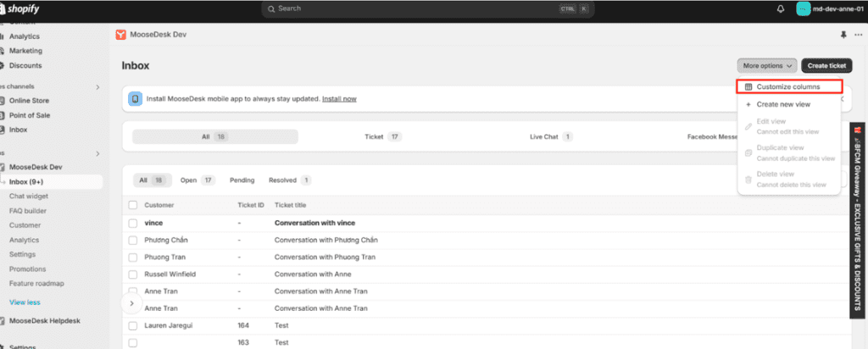Toggle the select-all checkbox in table header

click(x=133, y=205)
